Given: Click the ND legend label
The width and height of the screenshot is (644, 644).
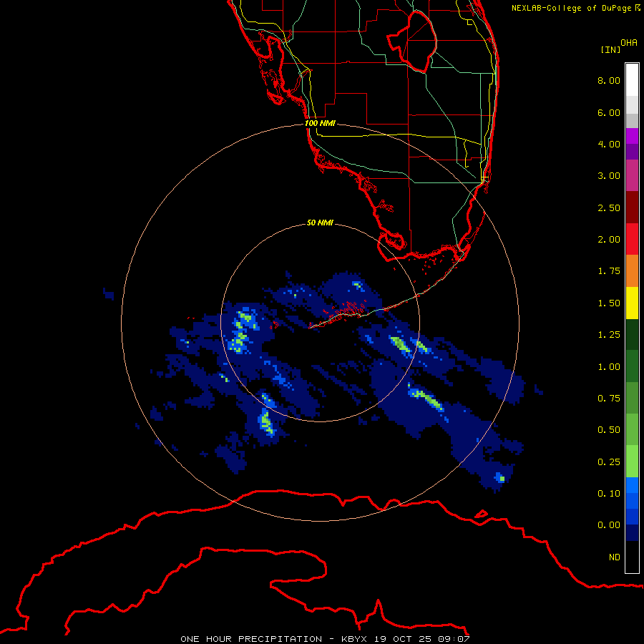Looking at the screenshot, I should [x=615, y=557].
